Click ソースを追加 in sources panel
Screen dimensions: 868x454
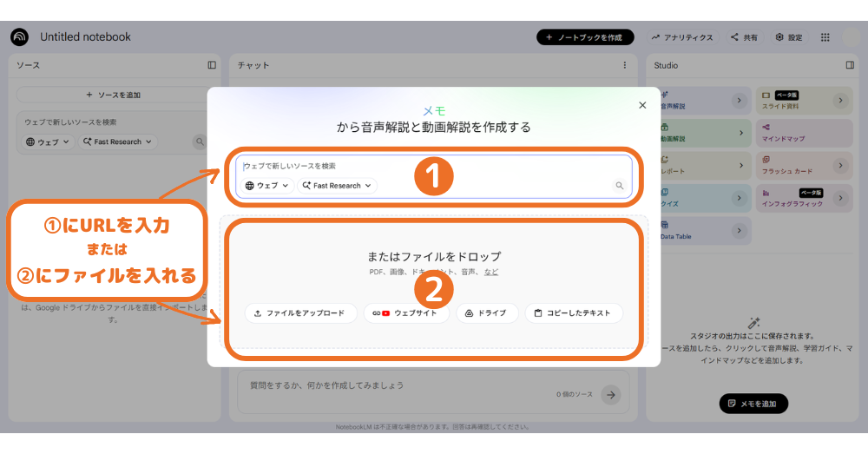[x=114, y=95]
